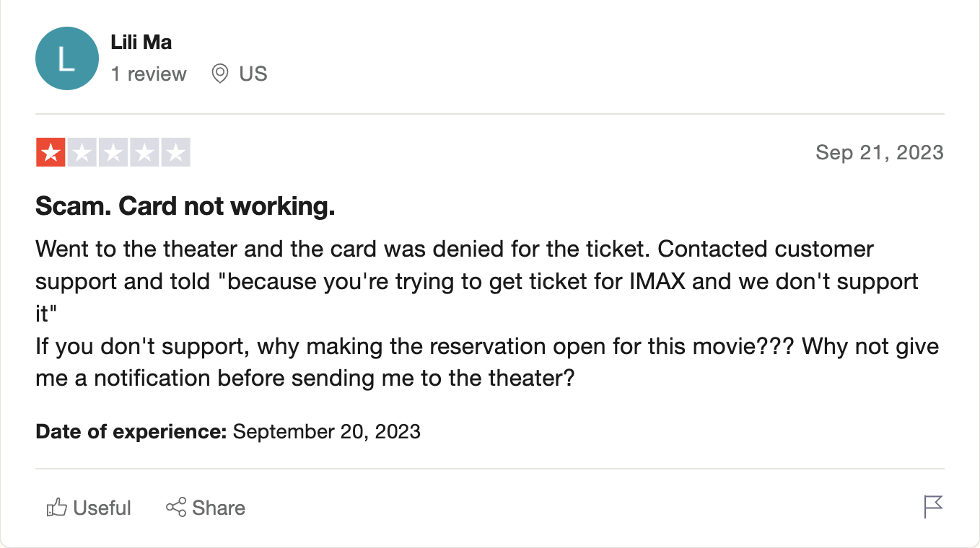Click the red first rating star
This screenshot has height=548, width=980.
pyautogui.click(x=51, y=152)
